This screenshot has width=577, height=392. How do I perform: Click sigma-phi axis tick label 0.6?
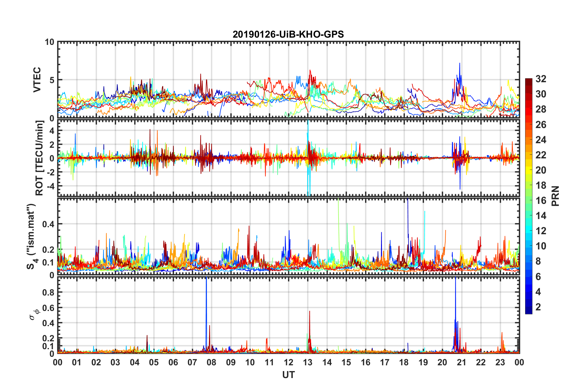48,308
